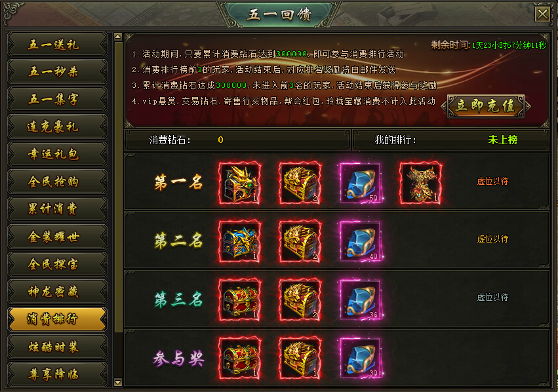
Task: Click the blue gem with count 50
Action: (360, 183)
